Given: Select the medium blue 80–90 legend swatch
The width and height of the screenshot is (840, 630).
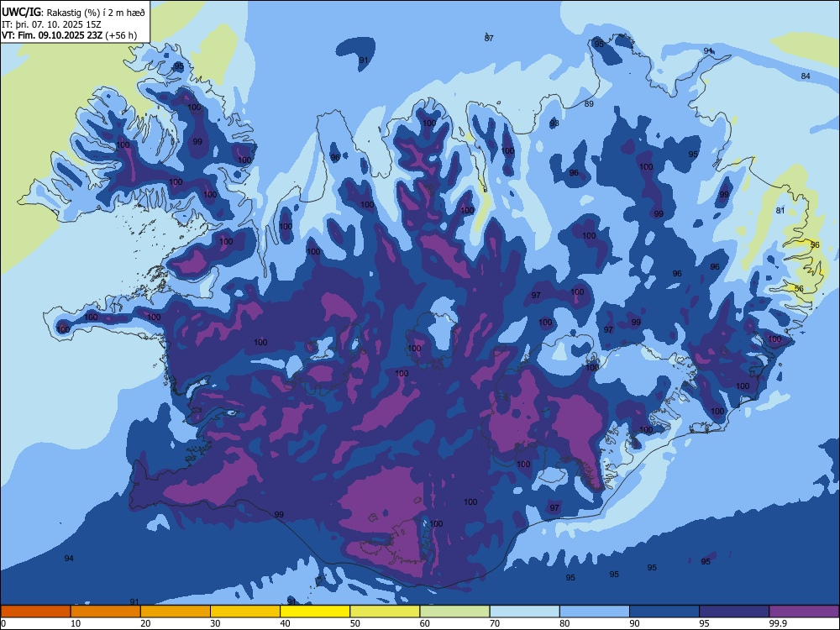Looking at the screenshot, I should pos(595,612).
